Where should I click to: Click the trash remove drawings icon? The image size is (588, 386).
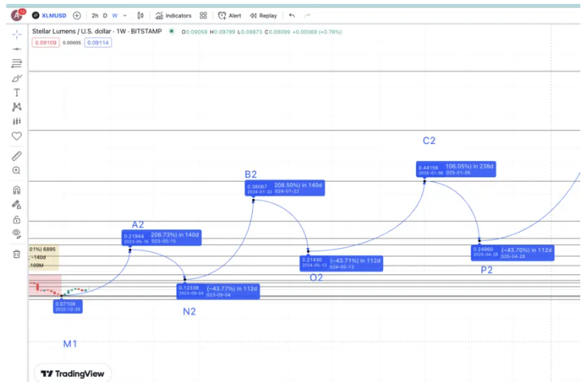16,253
